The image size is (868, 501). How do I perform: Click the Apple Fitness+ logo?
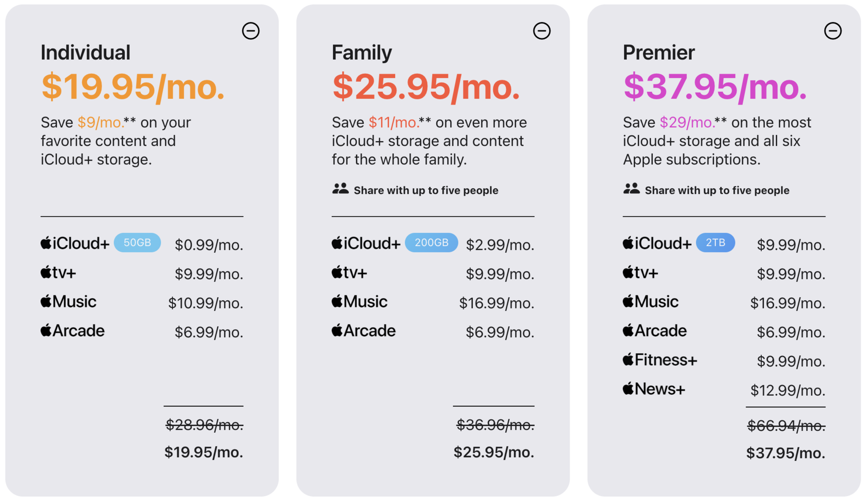click(660, 360)
